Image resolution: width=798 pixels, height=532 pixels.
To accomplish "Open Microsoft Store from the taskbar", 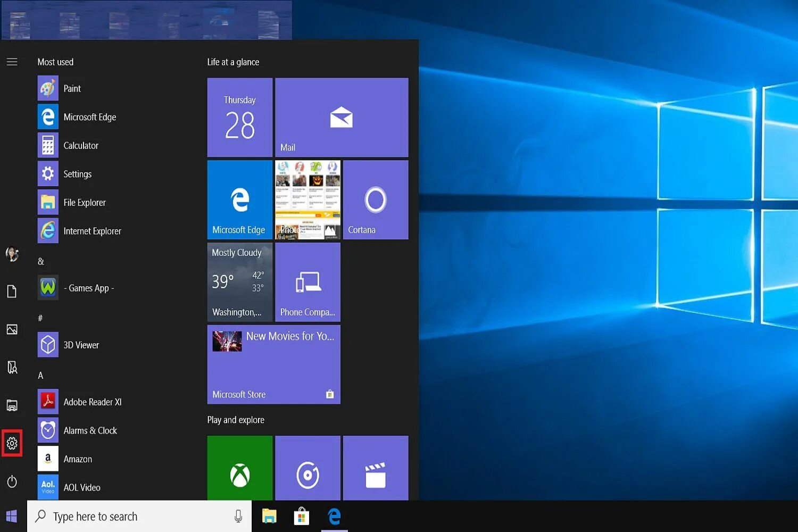I will pyautogui.click(x=301, y=516).
